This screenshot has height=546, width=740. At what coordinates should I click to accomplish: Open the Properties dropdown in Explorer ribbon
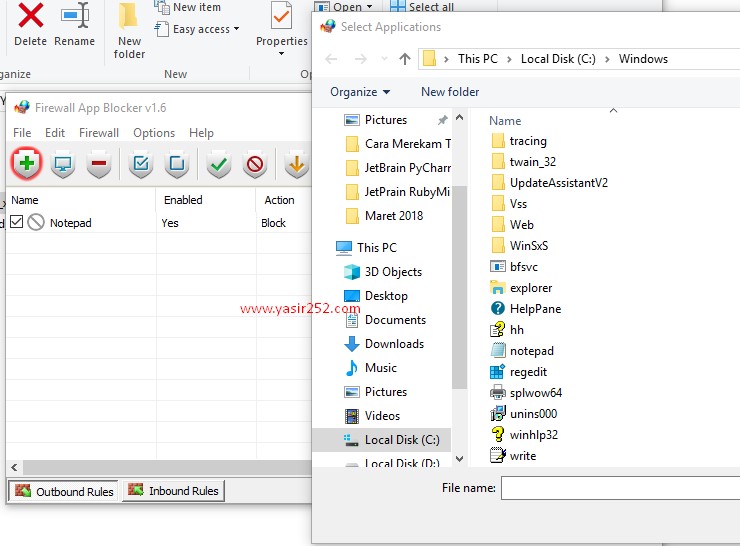coord(281,53)
